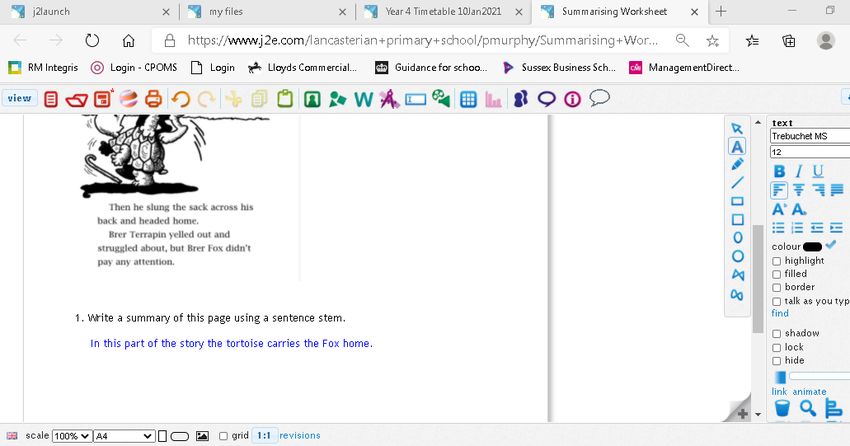Click the purple speech bubble icon
This screenshot has width=850, height=446.
pos(546,99)
